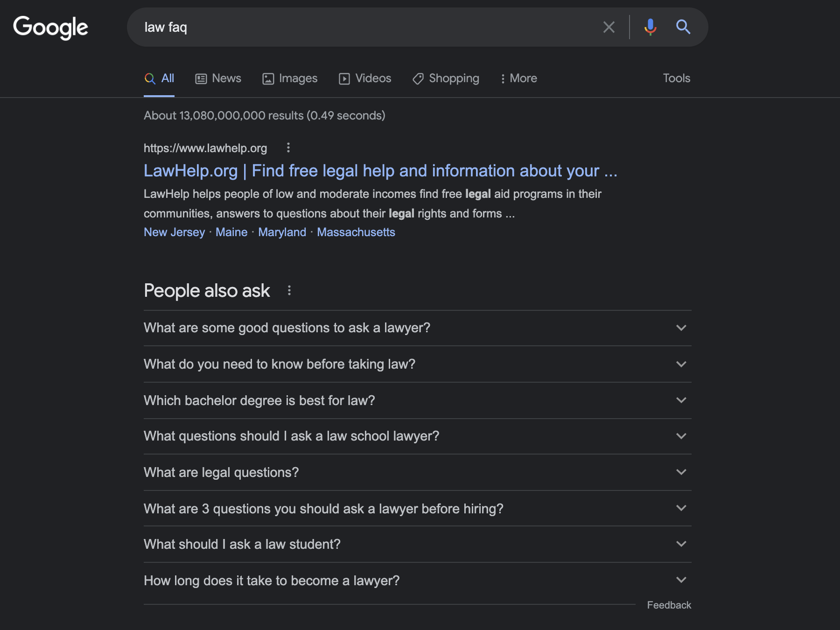Viewport: 840px width, 630px height.
Task: Go to the Shopping tab
Action: pos(446,78)
